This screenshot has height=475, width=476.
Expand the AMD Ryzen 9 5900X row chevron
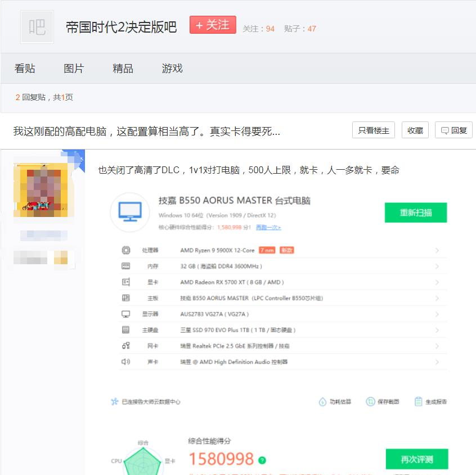437,251
